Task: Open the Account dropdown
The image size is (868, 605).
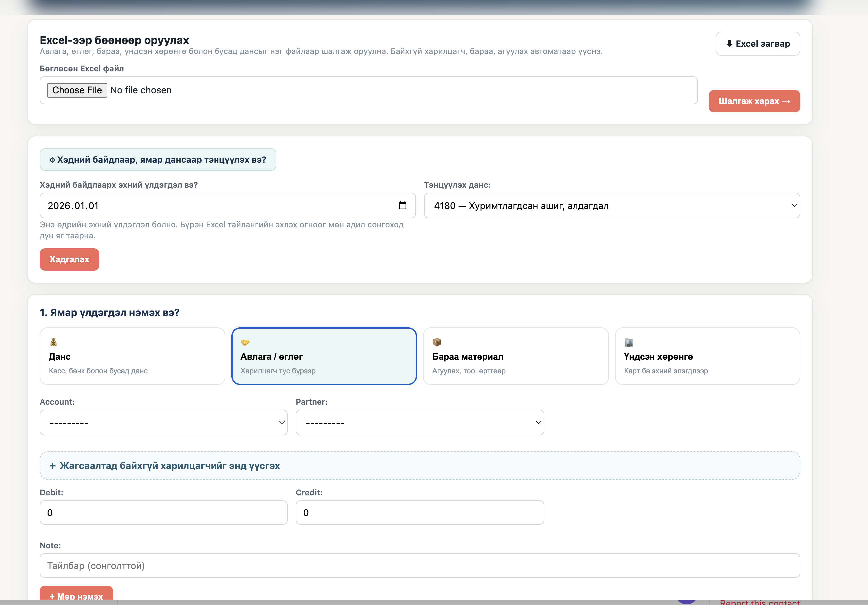Action: [x=163, y=422]
